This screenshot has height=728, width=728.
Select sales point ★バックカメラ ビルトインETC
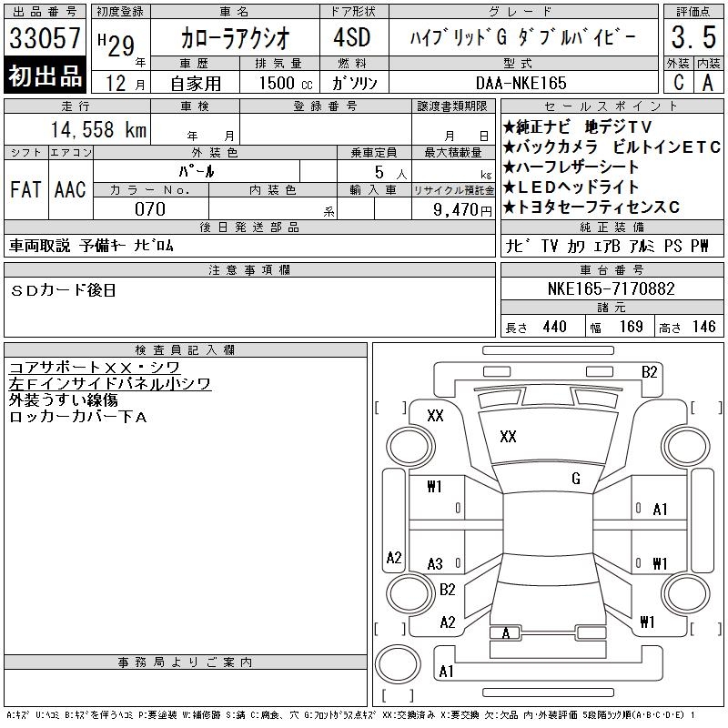(612, 147)
